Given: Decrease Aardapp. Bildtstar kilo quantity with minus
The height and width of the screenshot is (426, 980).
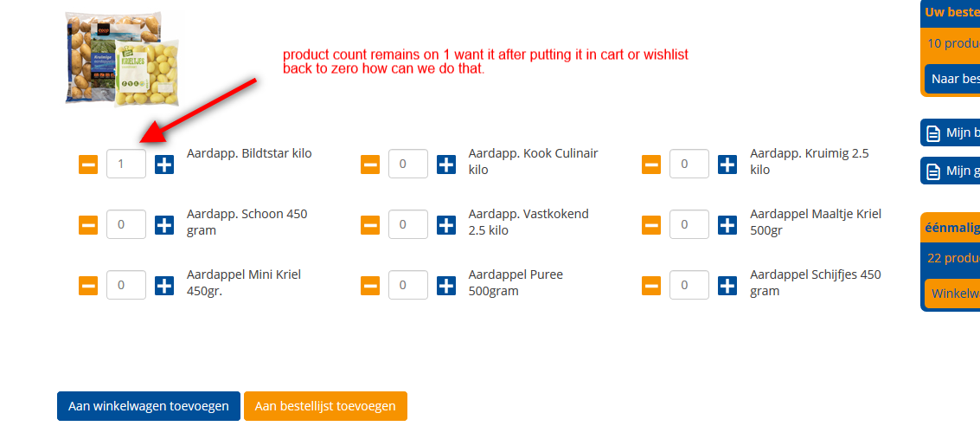Looking at the screenshot, I should click(88, 164).
